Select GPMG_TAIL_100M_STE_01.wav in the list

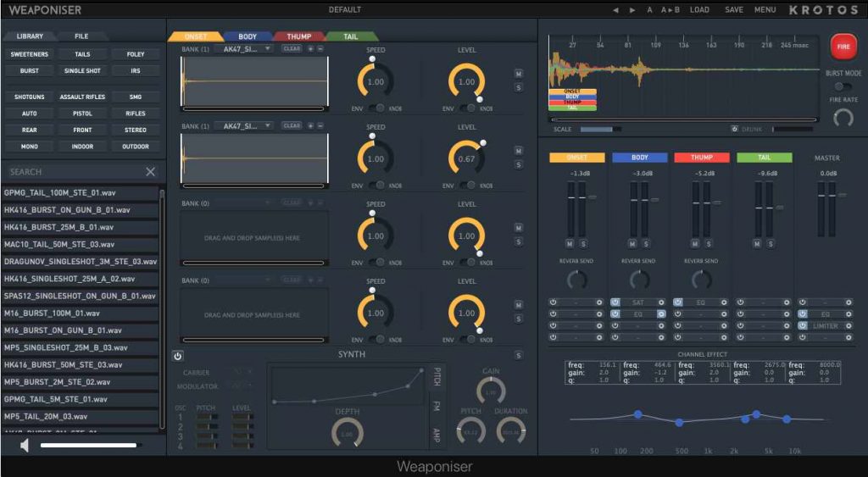[81, 193]
